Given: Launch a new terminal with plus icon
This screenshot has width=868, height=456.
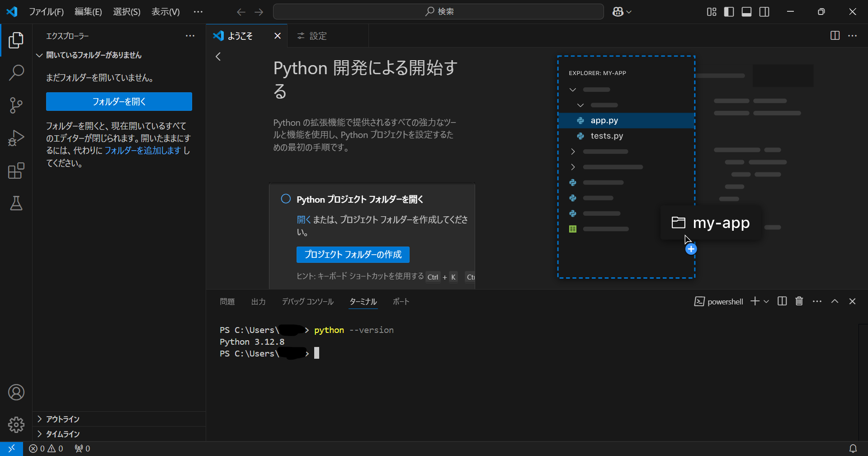Looking at the screenshot, I should 755,301.
